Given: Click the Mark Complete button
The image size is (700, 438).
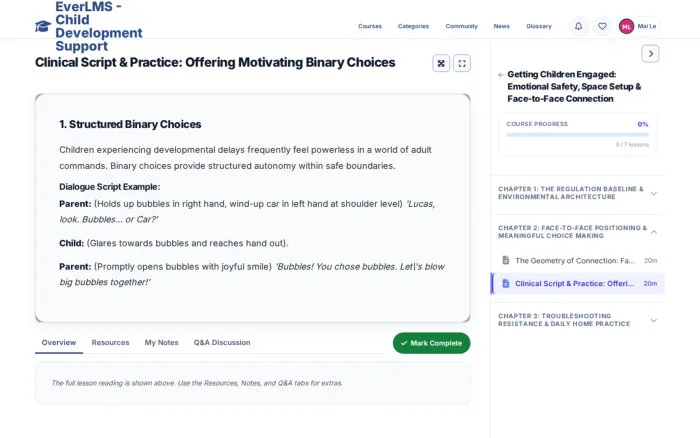Looking at the screenshot, I should tap(431, 343).
